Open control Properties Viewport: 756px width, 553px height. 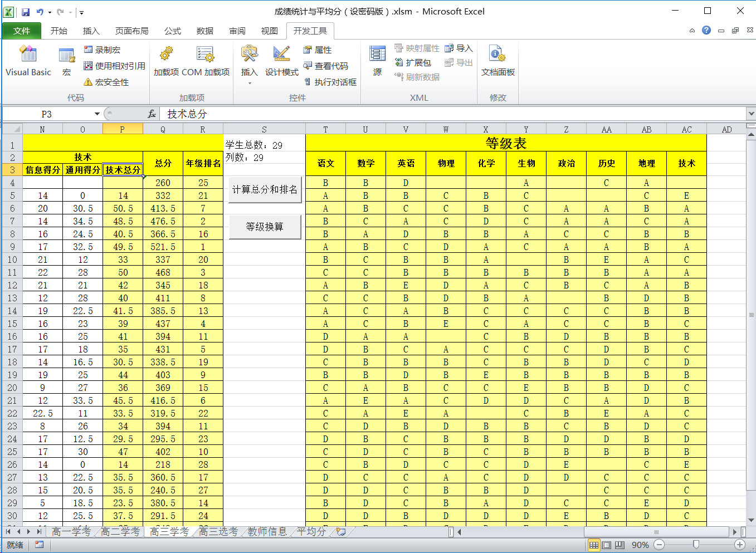(x=318, y=50)
